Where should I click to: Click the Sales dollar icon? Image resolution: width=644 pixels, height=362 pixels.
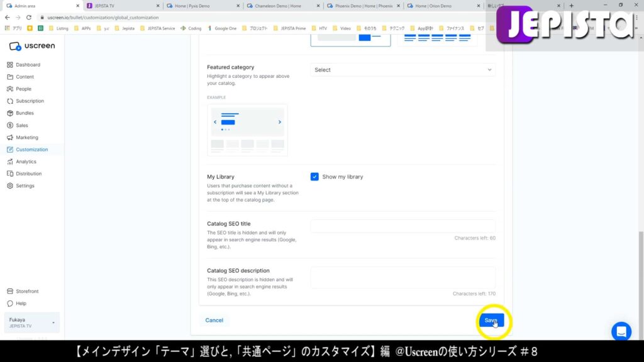pyautogui.click(x=10, y=125)
